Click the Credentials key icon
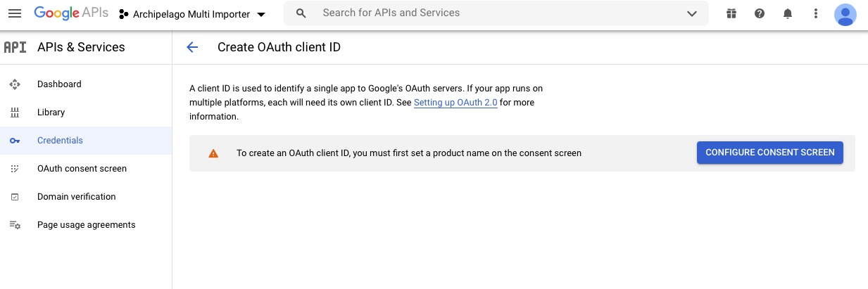Image resolution: width=868 pixels, height=289 pixels. point(15,141)
